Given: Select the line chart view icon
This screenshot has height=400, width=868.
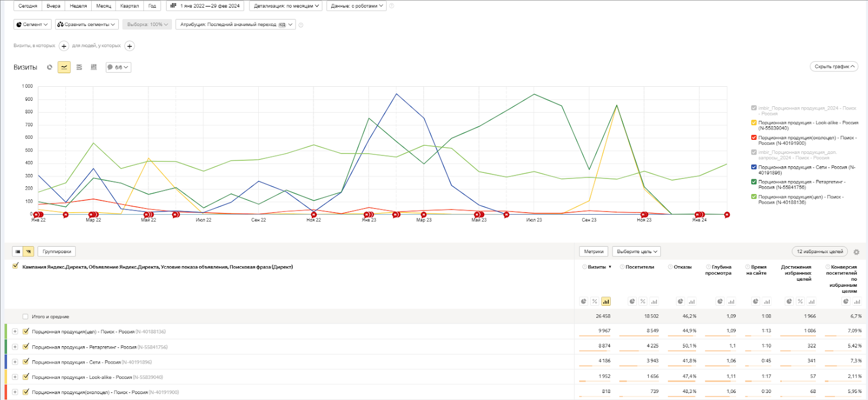Looking at the screenshot, I should coord(64,67).
